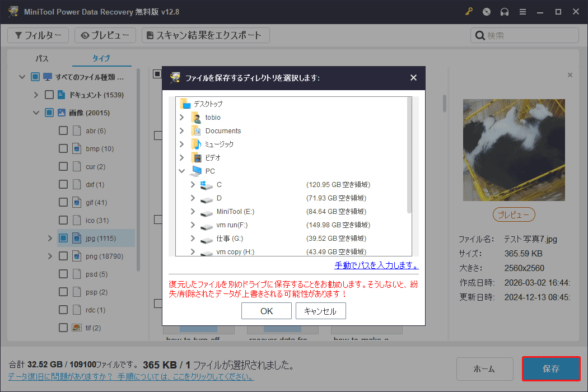This screenshot has width=588, height=392.
Task: Click the gif file type icon
Action: 77,203
